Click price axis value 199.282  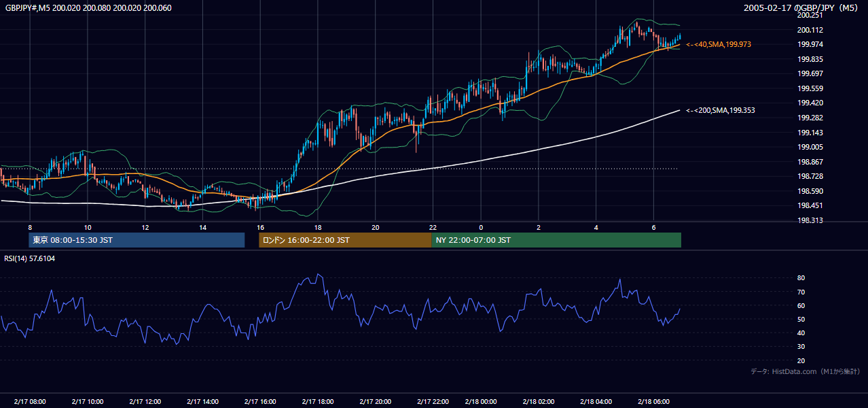810,118
